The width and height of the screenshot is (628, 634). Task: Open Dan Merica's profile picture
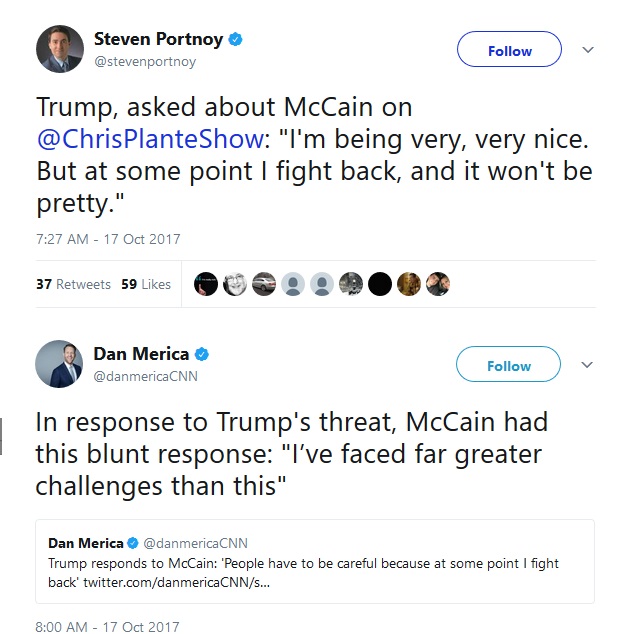59,363
